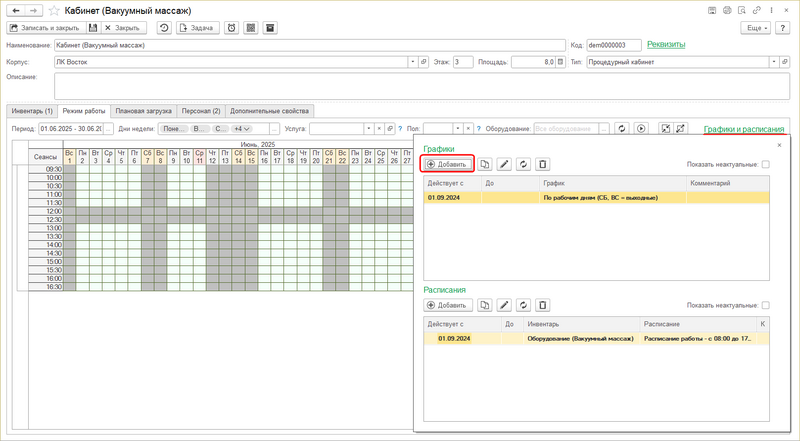
Task: Open the history clock-arrow icon
Action: [x=164, y=28]
